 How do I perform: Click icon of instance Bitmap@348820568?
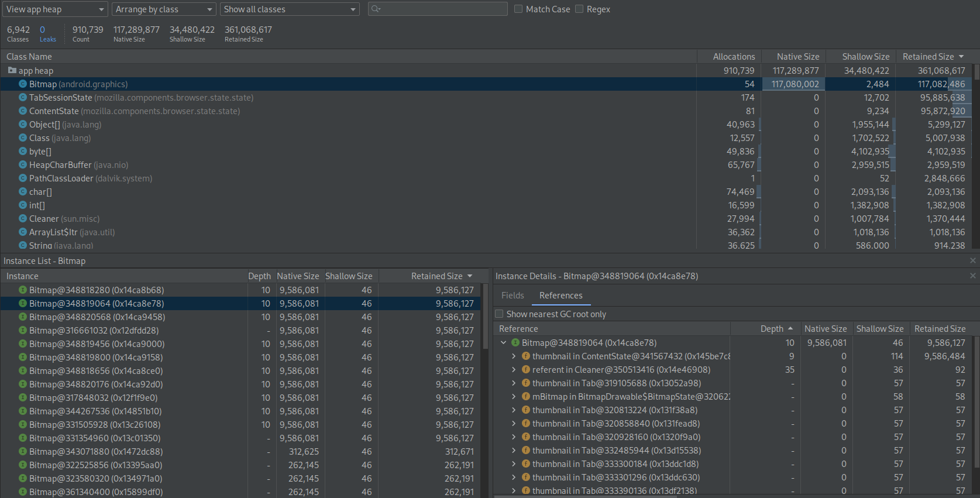[x=23, y=317]
